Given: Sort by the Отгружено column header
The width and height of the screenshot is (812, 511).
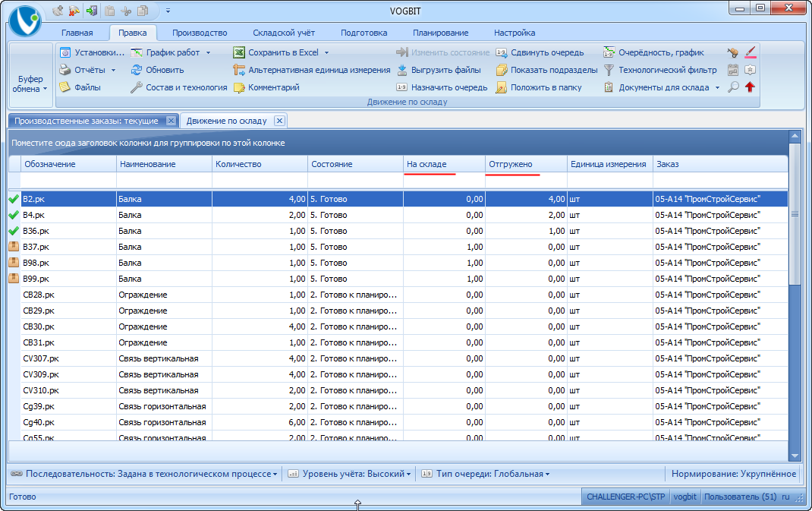Looking at the screenshot, I should pyautogui.click(x=526, y=164).
